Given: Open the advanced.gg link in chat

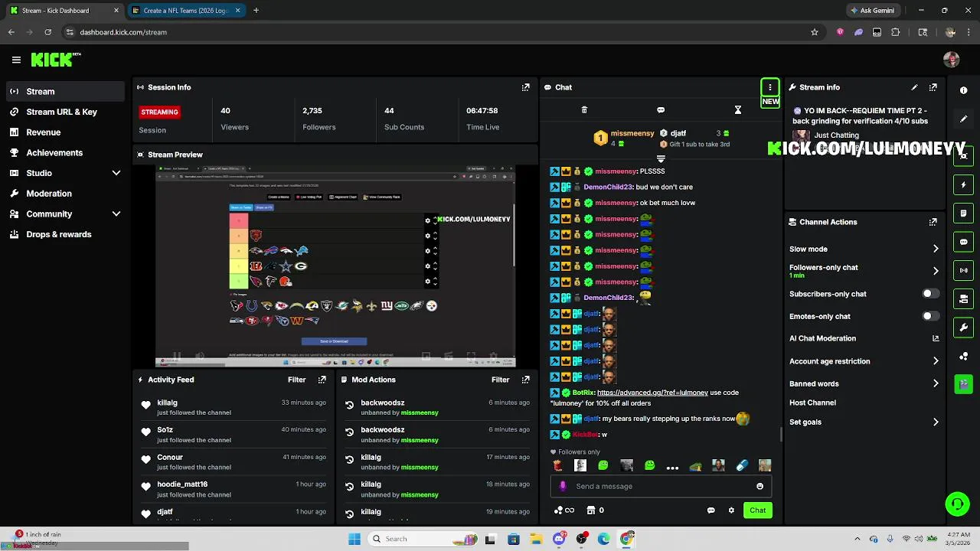Looking at the screenshot, I should click(x=652, y=393).
